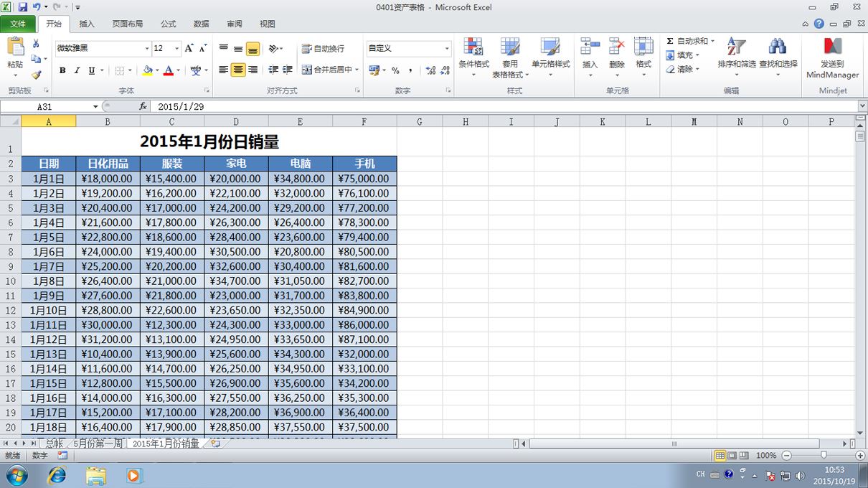Switch to Review (审阅) tab
Image resolution: width=868 pixels, height=488 pixels.
coord(235,24)
